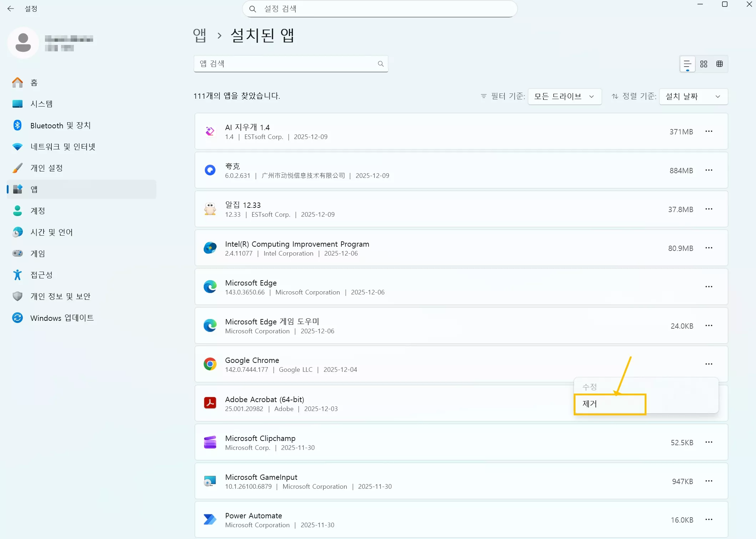Open the 모든 드라이브 filter dropdown
Screen dimensions: 756x539
pyautogui.click(x=564, y=96)
